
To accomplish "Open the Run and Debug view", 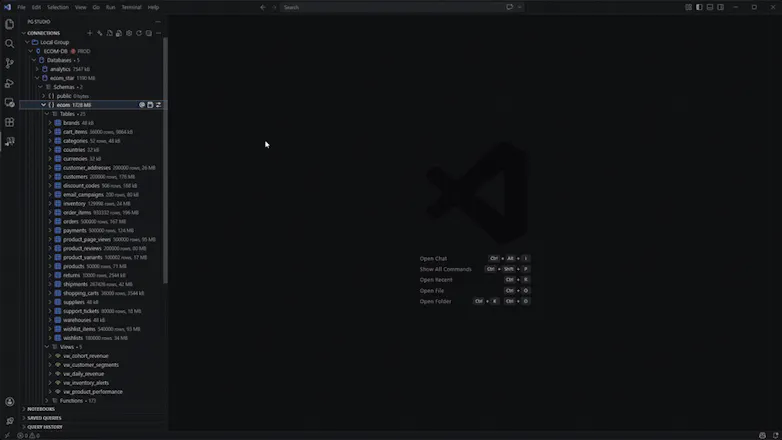I will 9,83.
